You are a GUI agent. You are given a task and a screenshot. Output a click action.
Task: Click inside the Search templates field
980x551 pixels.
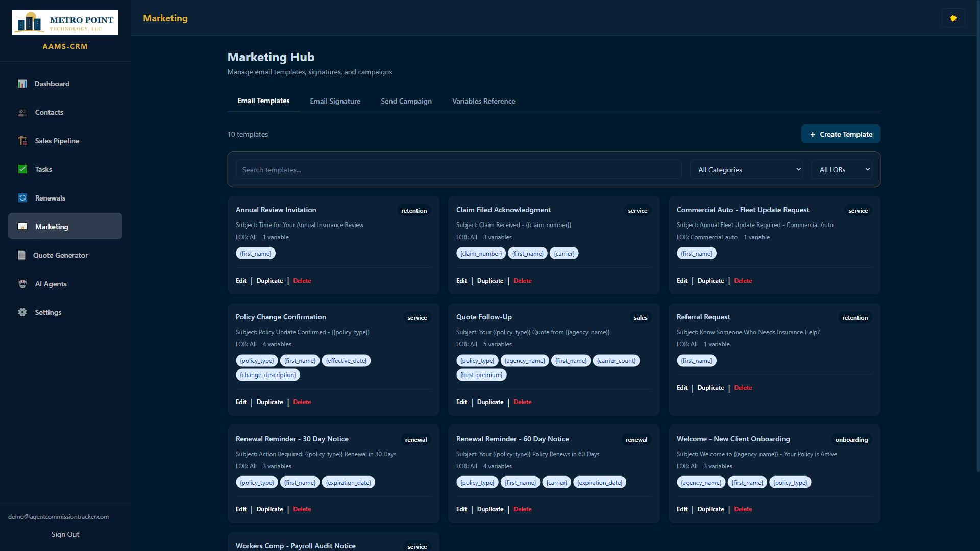(x=458, y=169)
